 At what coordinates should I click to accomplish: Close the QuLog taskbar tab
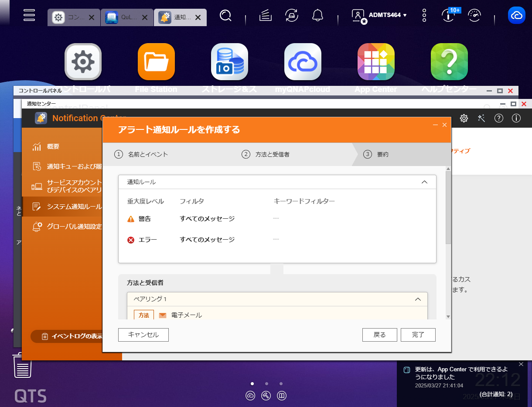144,18
